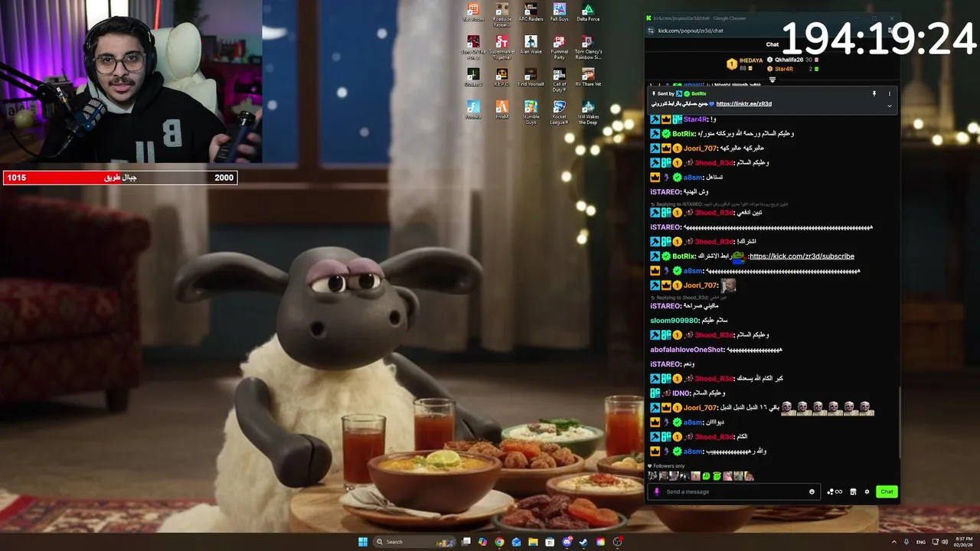The width and height of the screenshot is (980, 551).
Task: Click username IDNO in chat
Action: click(x=681, y=393)
